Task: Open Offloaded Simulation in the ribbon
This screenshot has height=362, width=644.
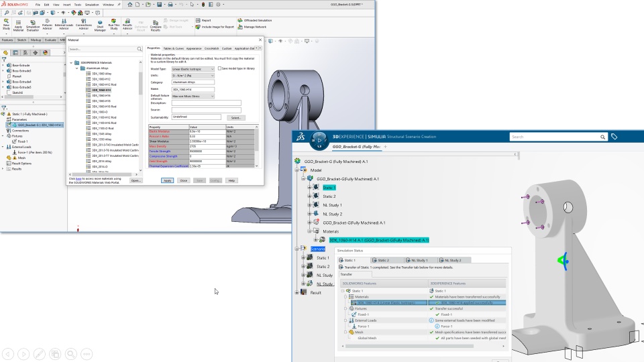Action: click(x=255, y=20)
